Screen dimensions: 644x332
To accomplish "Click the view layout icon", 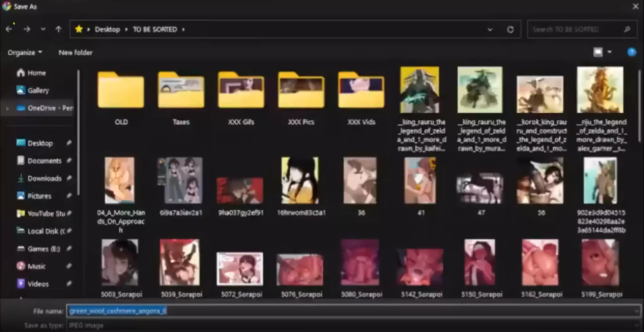I will tap(598, 52).
